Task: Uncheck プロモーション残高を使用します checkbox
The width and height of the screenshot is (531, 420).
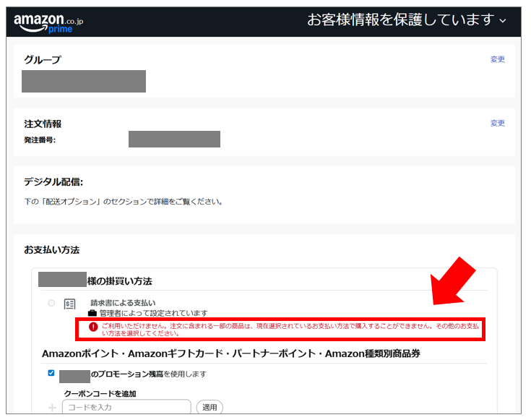Action: pos(51,373)
